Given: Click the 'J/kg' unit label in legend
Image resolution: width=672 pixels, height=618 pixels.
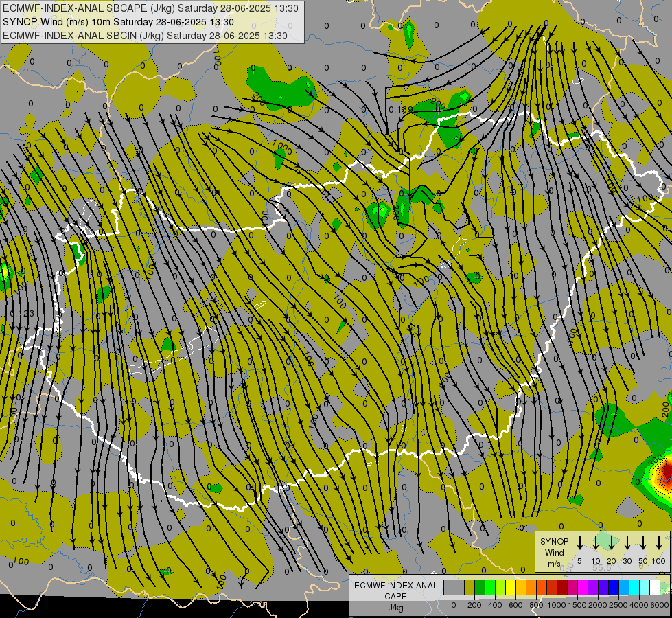Looking at the screenshot, I should coord(395,608).
